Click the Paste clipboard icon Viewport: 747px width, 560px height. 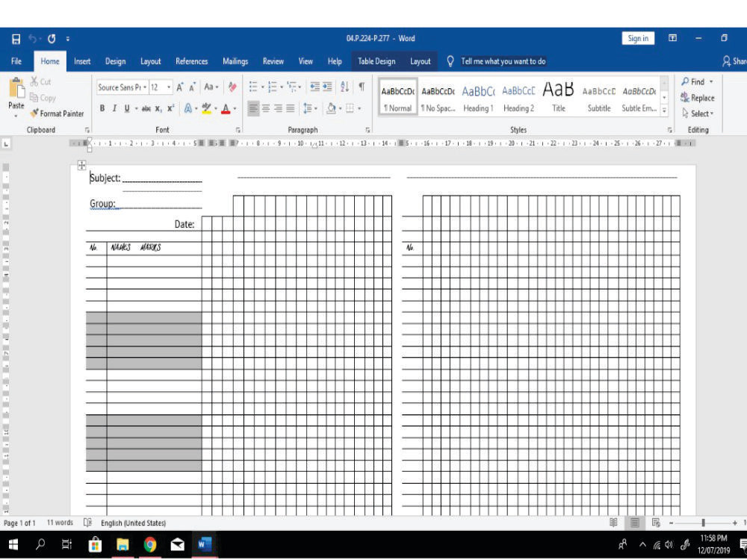tap(16, 89)
